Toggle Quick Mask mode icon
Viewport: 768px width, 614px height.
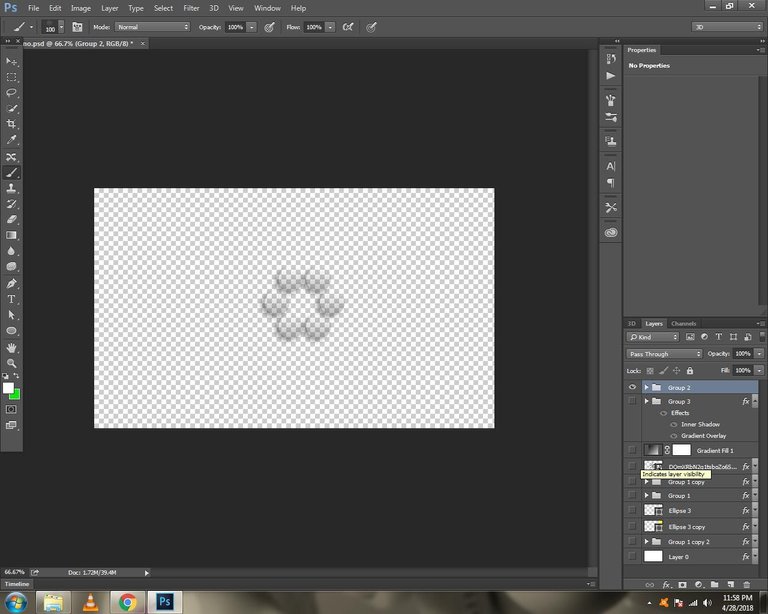11,409
